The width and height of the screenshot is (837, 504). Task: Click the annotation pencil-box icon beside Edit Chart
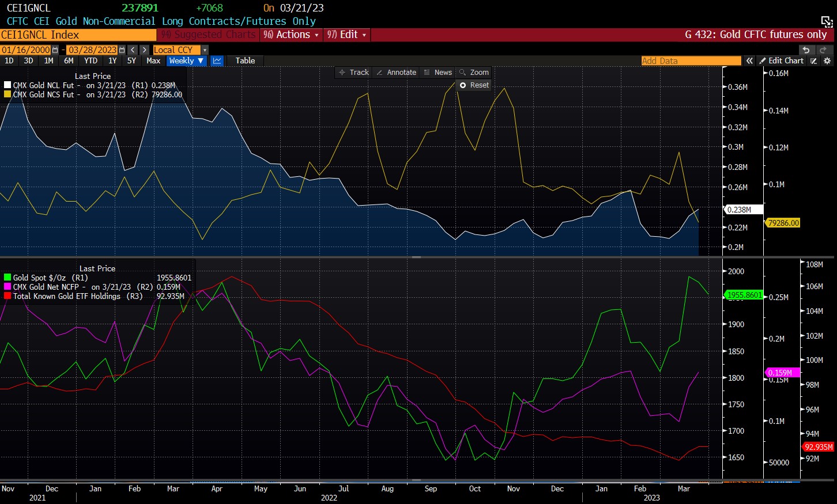(813, 61)
